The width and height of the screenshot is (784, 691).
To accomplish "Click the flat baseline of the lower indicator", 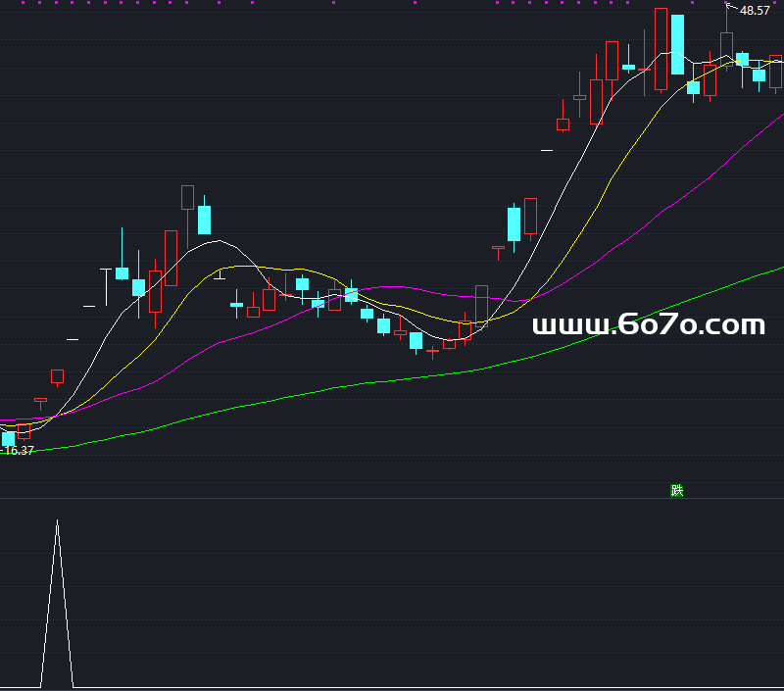I will 392,687.
